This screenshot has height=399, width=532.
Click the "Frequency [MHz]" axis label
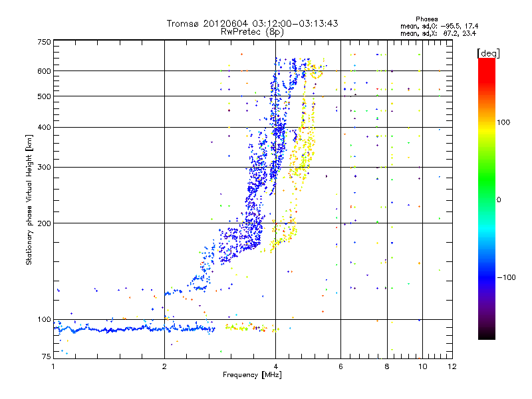tap(252, 375)
